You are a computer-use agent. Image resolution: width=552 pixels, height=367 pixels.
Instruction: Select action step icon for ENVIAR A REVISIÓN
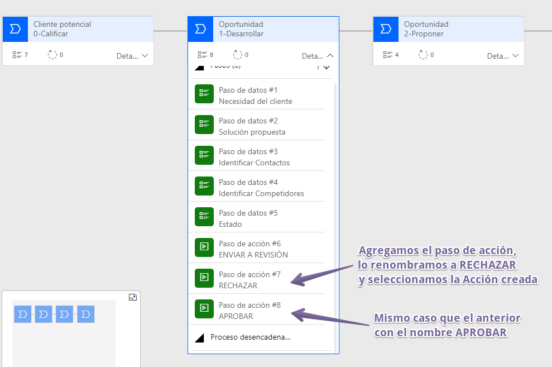click(204, 247)
